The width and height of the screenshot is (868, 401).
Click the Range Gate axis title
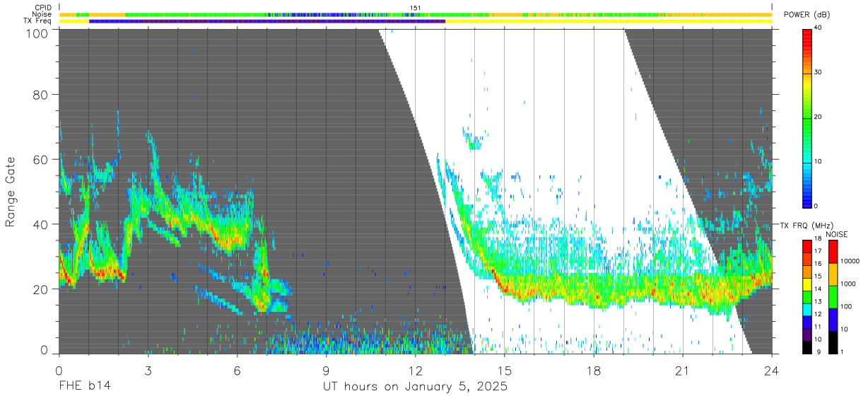coord(11,193)
